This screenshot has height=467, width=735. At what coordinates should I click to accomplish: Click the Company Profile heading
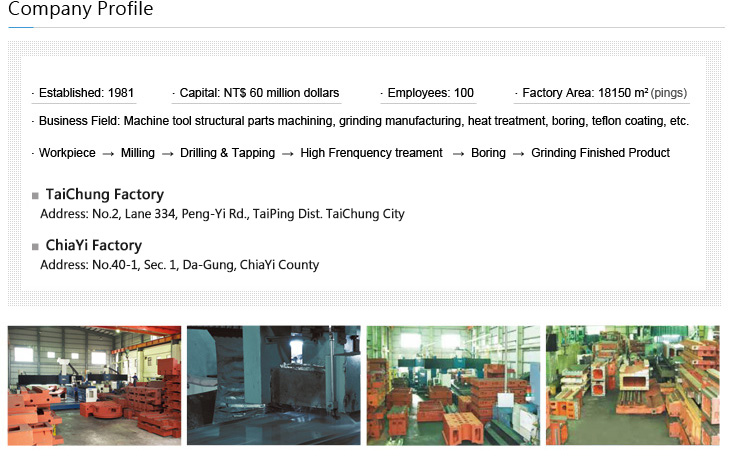(x=81, y=9)
